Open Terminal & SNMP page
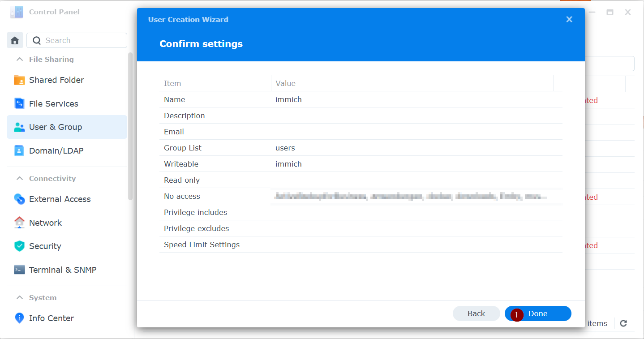The height and width of the screenshot is (339, 644). 67,270
